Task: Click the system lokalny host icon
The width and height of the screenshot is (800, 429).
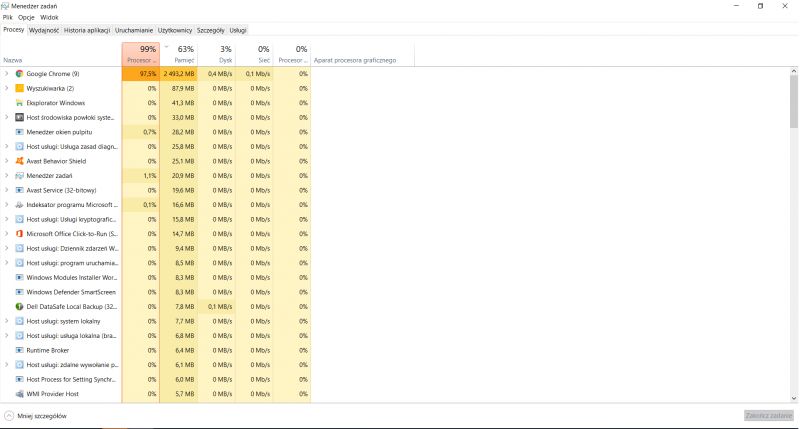Action: [19, 321]
